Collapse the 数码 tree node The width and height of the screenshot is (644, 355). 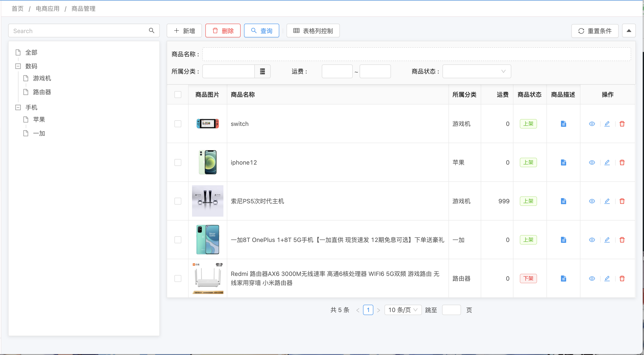[18, 66]
